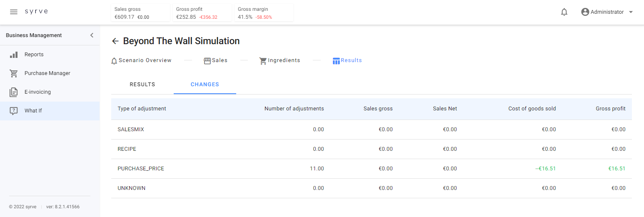Click the notifications bell icon
Image resolution: width=644 pixels, height=217 pixels.
pos(564,12)
